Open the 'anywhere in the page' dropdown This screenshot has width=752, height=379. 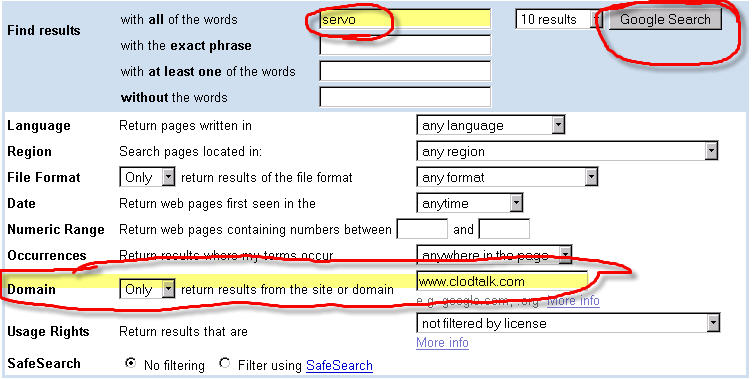click(x=494, y=255)
